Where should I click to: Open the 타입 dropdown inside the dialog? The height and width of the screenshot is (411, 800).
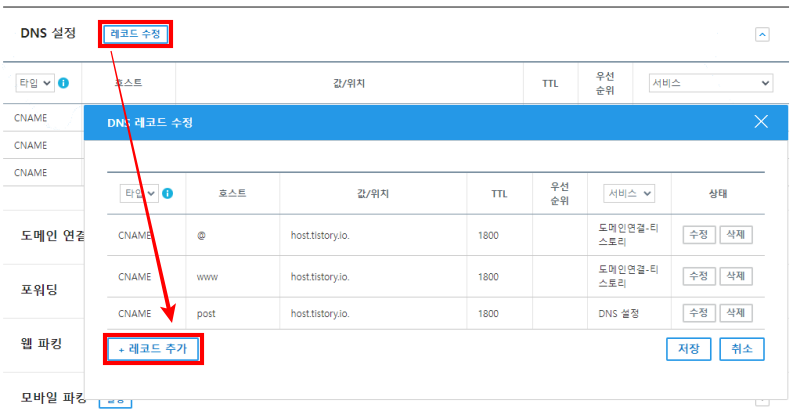[x=139, y=194]
